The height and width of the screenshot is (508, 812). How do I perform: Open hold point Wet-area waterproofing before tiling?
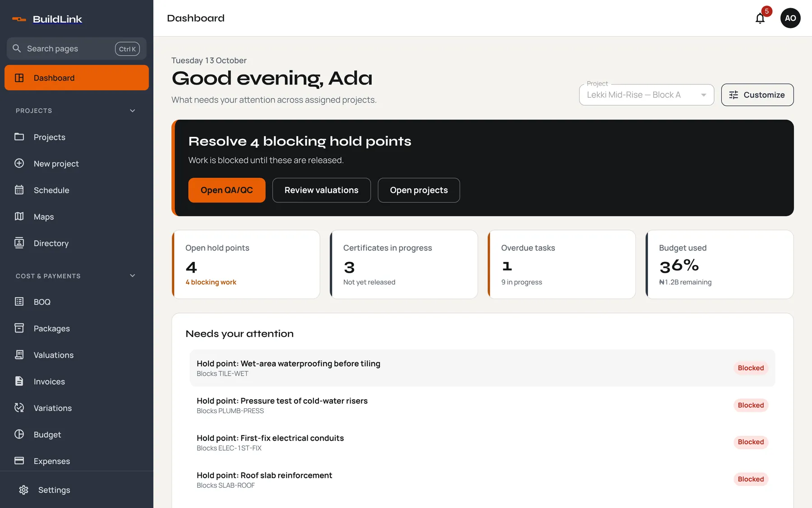[x=482, y=368]
